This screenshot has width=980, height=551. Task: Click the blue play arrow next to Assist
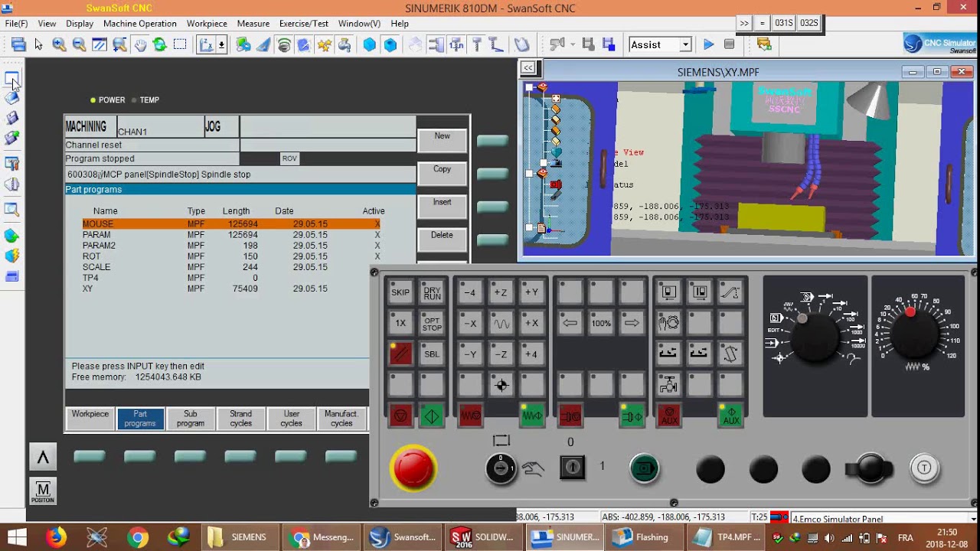pos(708,44)
